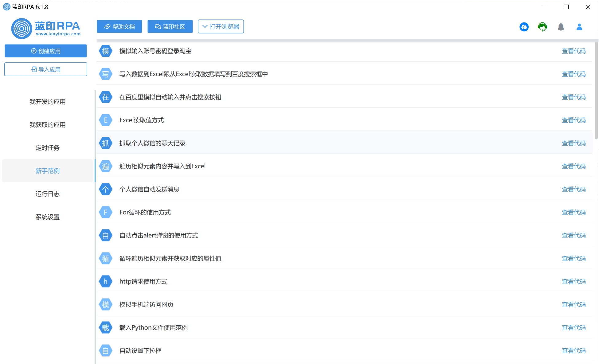View code for 个人微信自动发送消息
This screenshot has height=364, width=599.
pyautogui.click(x=574, y=189)
